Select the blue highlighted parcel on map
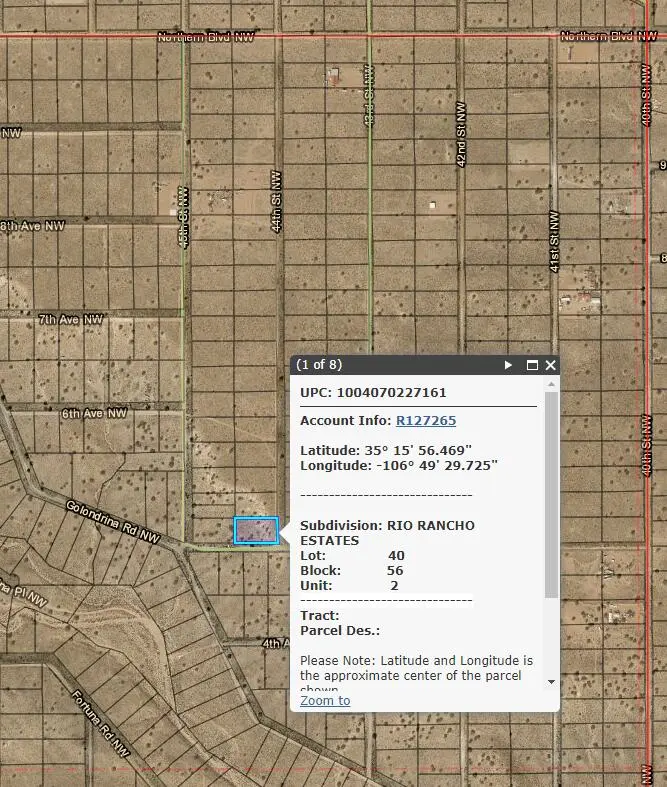 [x=256, y=530]
